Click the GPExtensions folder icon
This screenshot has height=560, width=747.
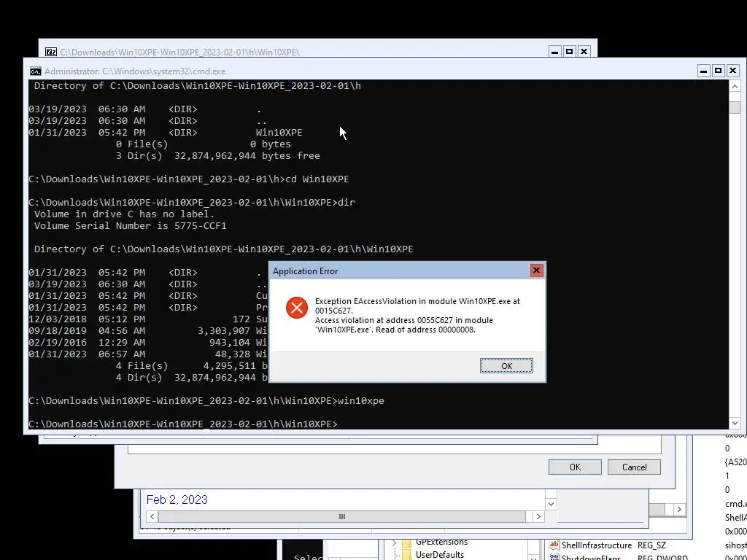click(406, 542)
